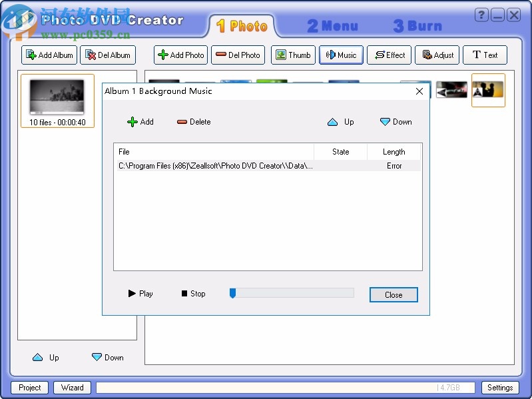Select the C:\Program Files music file row
Image resolution: width=532 pixels, height=399 pixels.
[x=269, y=166]
